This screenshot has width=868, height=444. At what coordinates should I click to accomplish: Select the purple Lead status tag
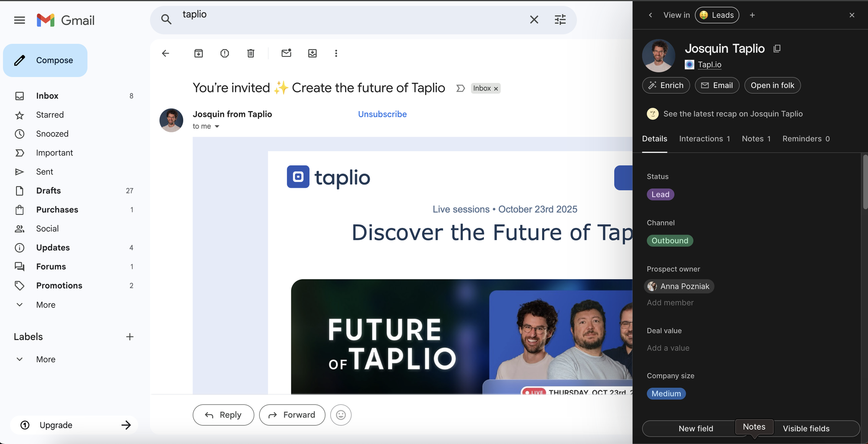[660, 194]
